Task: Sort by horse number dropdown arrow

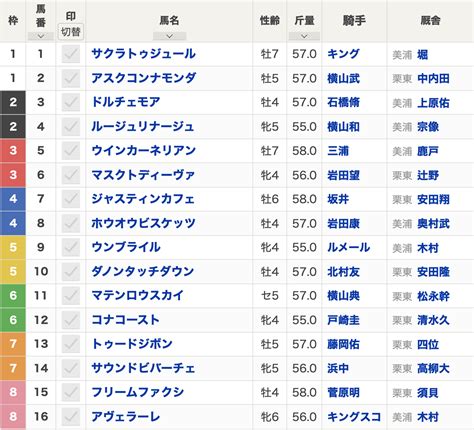Action: (x=41, y=36)
